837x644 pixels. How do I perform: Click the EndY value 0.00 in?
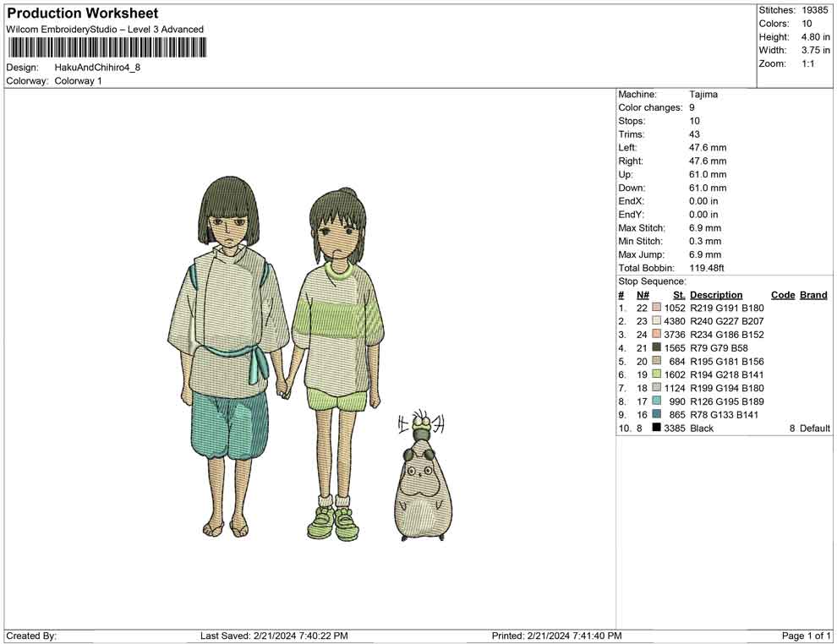[703, 214]
